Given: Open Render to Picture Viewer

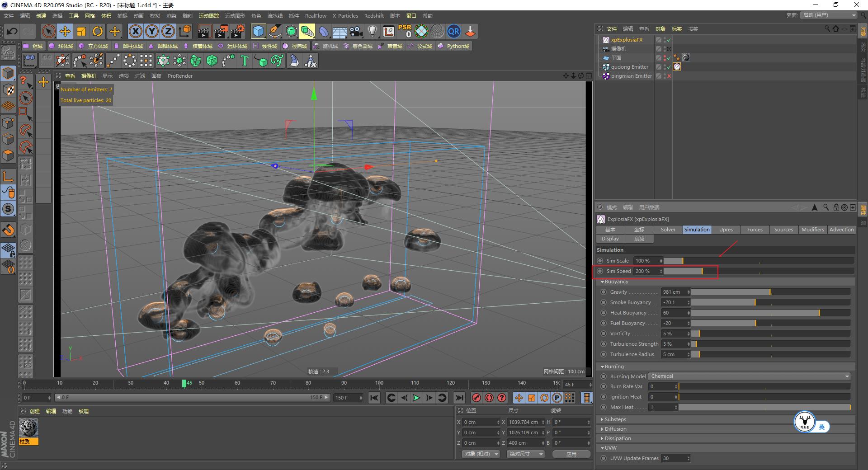Looking at the screenshot, I should (221, 31).
